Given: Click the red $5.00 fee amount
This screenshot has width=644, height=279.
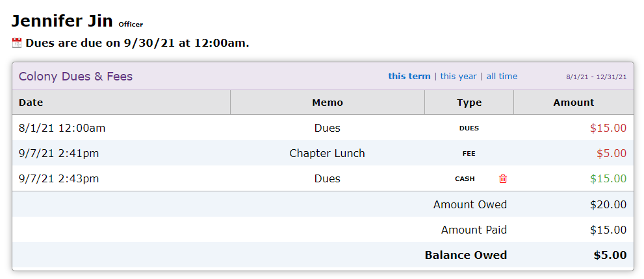Looking at the screenshot, I should click(x=612, y=153).
